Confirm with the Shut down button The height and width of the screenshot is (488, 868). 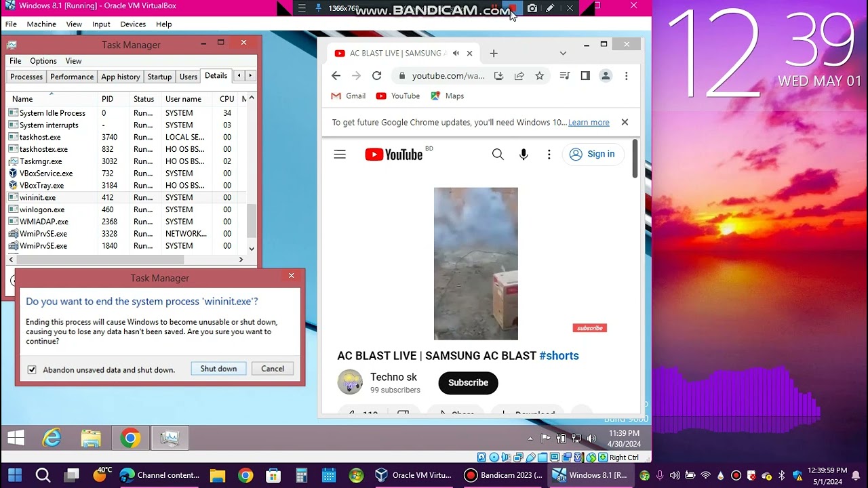218,369
